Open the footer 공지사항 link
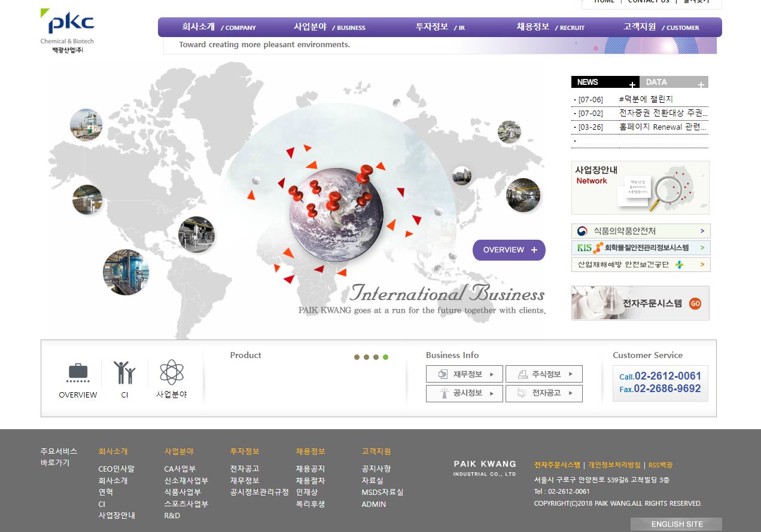Screen dimensions: 761x532 coord(376,469)
